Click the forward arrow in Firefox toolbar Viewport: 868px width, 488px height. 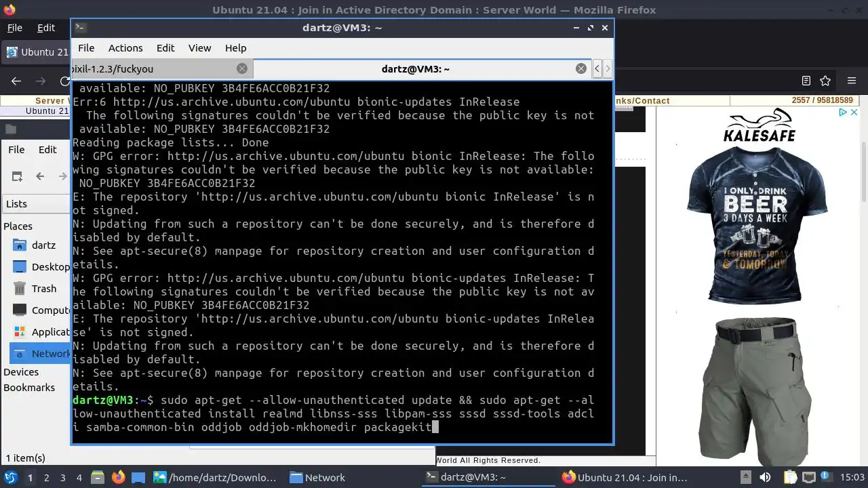41,81
